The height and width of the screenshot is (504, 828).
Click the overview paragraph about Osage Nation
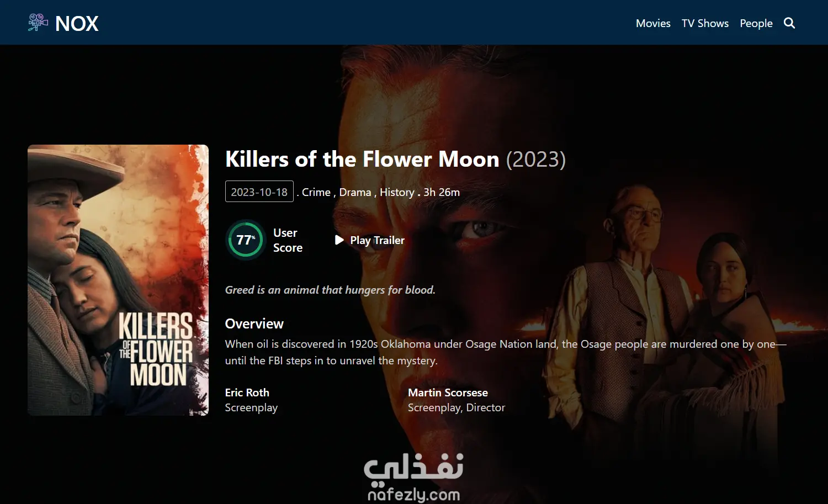click(506, 352)
